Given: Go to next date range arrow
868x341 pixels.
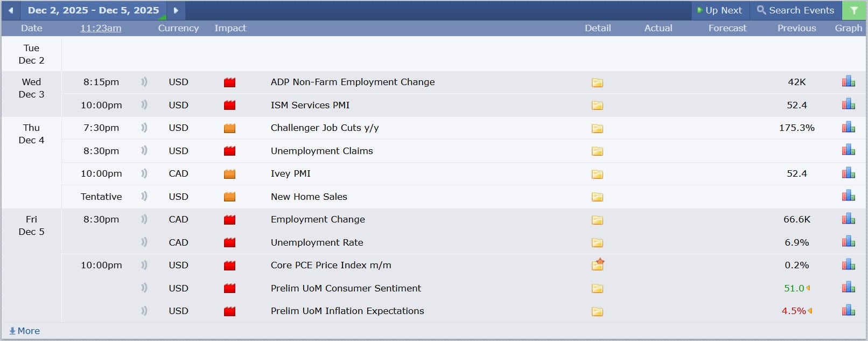Looking at the screenshot, I should coord(176,10).
